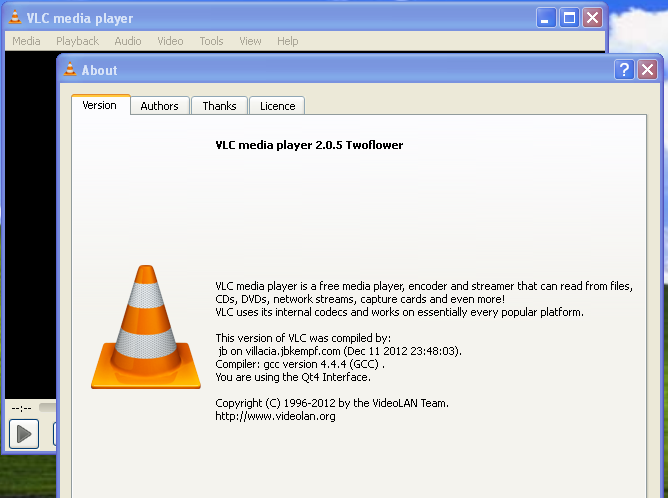Viewport: 668px width, 498px height.
Task: Click the seek slider in VLC window
Action: pyautogui.click(x=47, y=407)
